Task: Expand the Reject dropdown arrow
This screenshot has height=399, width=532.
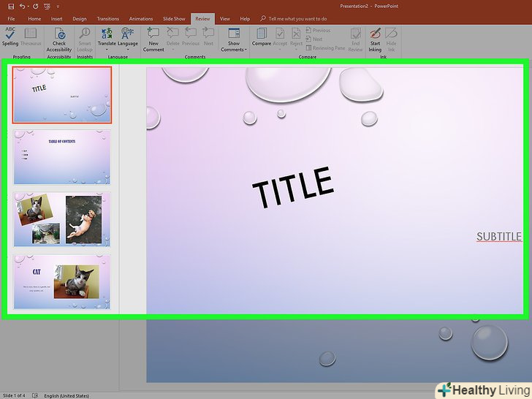Action: click(296, 50)
